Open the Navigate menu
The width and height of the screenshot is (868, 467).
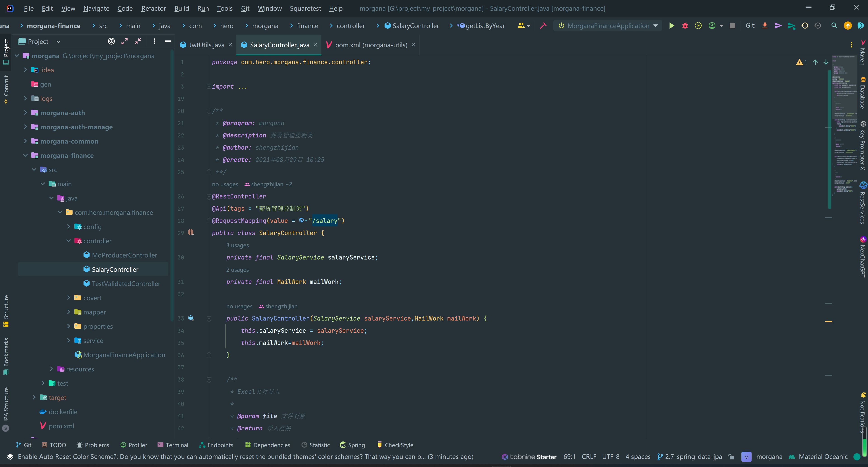click(96, 8)
